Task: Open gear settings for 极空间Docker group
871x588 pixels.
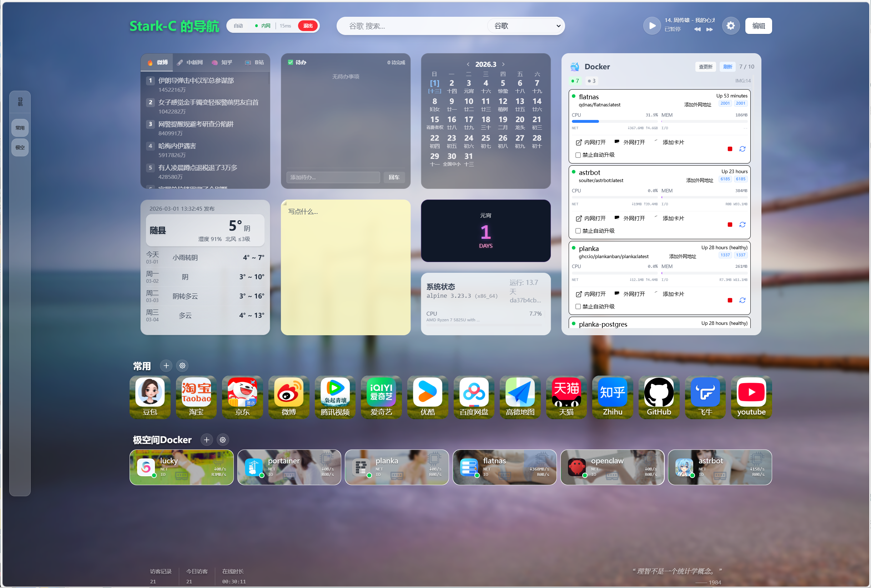Action: pos(223,439)
